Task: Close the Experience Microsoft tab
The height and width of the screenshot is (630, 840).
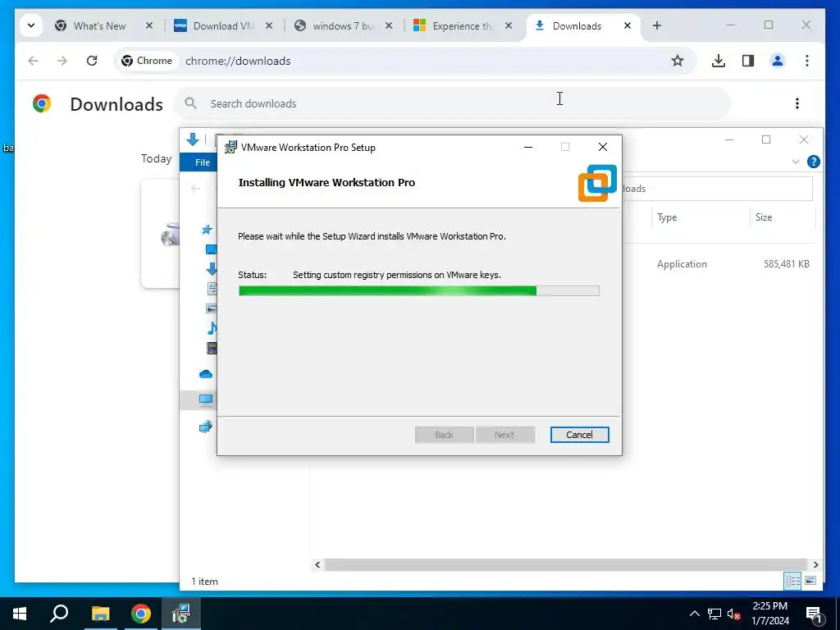Action: pos(509,25)
